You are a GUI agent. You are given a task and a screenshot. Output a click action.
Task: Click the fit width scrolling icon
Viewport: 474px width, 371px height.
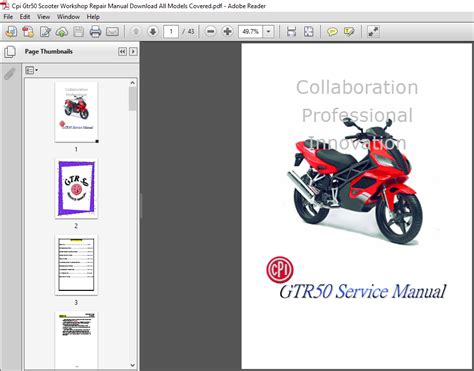tap(291, 32)
